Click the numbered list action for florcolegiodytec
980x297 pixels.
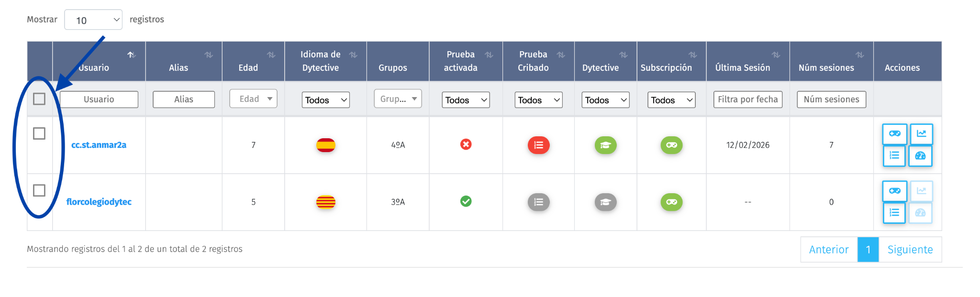[894, 213]
